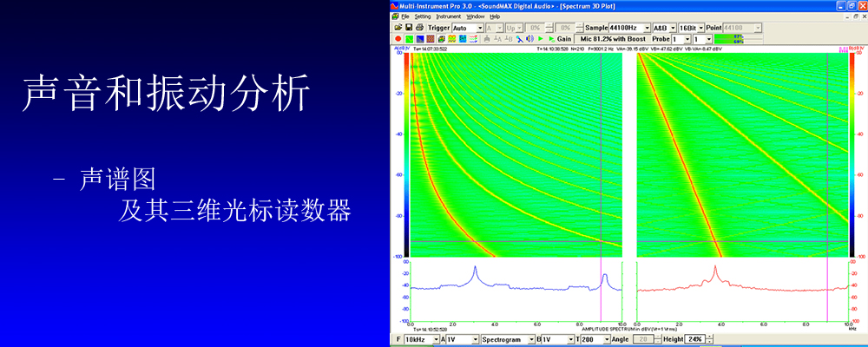The width and height of the screenshot is (868, 347).
Task: Click the green play arrow icon
Action: (x=540, y=39)
